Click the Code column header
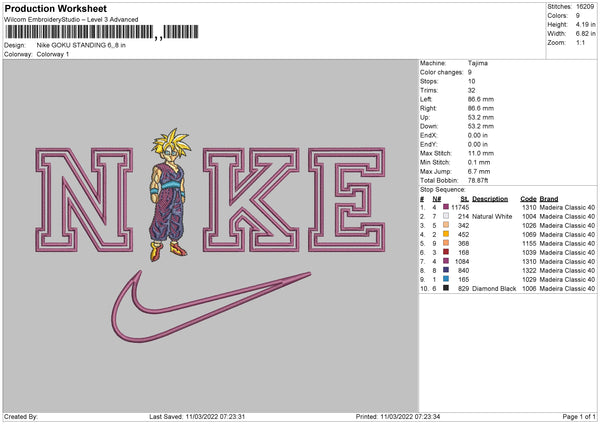The width and height of the screenshot is (600, 424). pyautogui.click(x=528, y=199)
